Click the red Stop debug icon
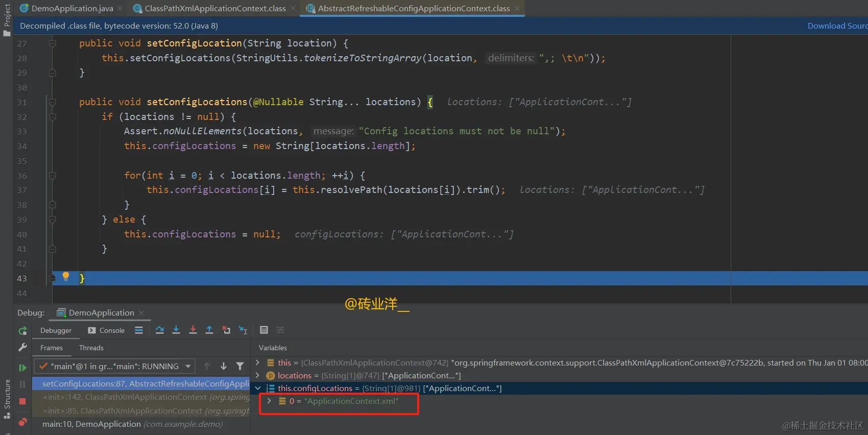The image size is (868, 435). 22,401
